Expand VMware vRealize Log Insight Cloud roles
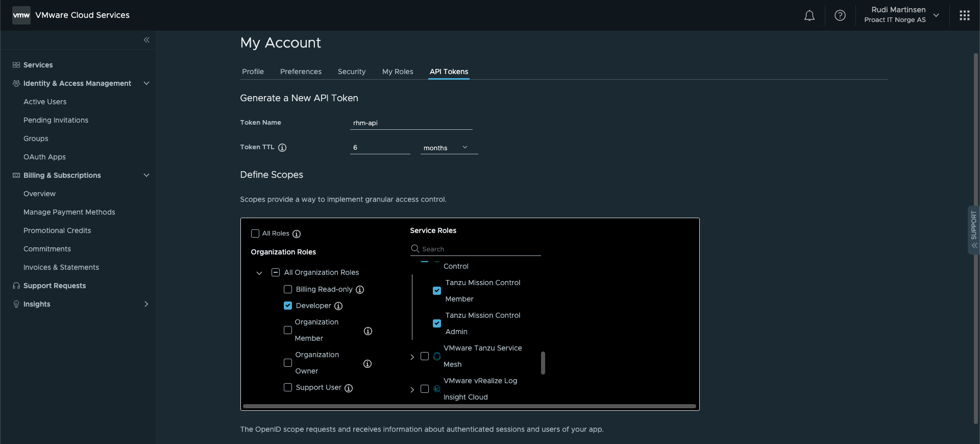The width and height of the screenshot is (980, 444). [x=412, y=390]
